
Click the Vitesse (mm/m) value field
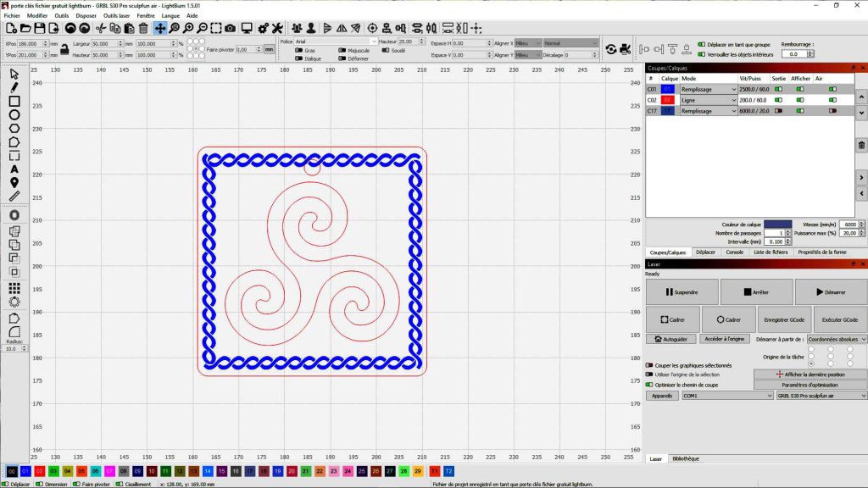849,225
